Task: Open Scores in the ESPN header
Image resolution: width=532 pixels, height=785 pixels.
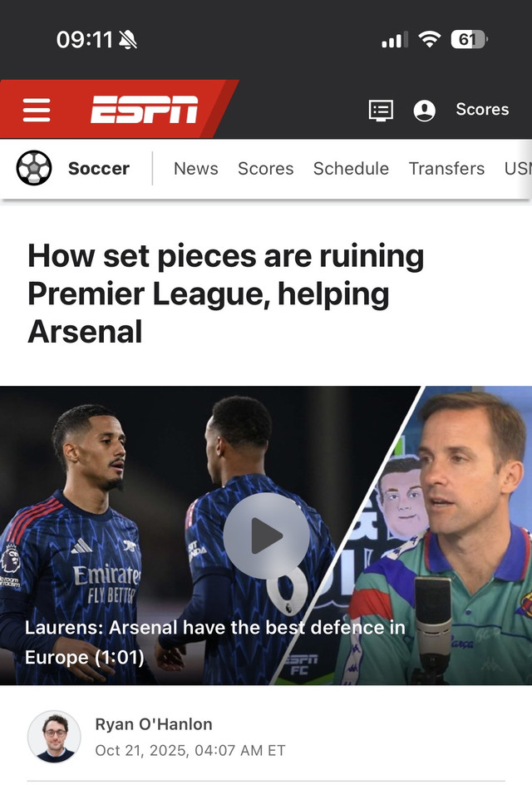Action: pos(482,109)
